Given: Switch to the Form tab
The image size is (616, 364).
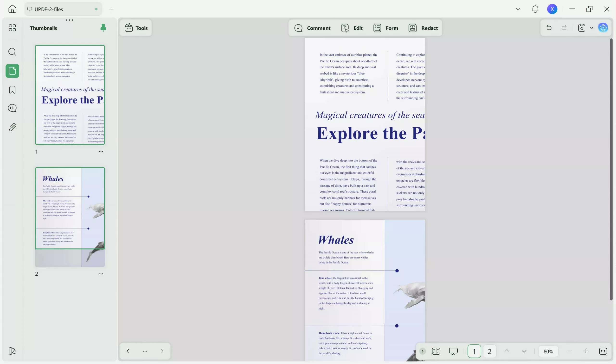Looking at the screenshot, I should tap(385, 28).
